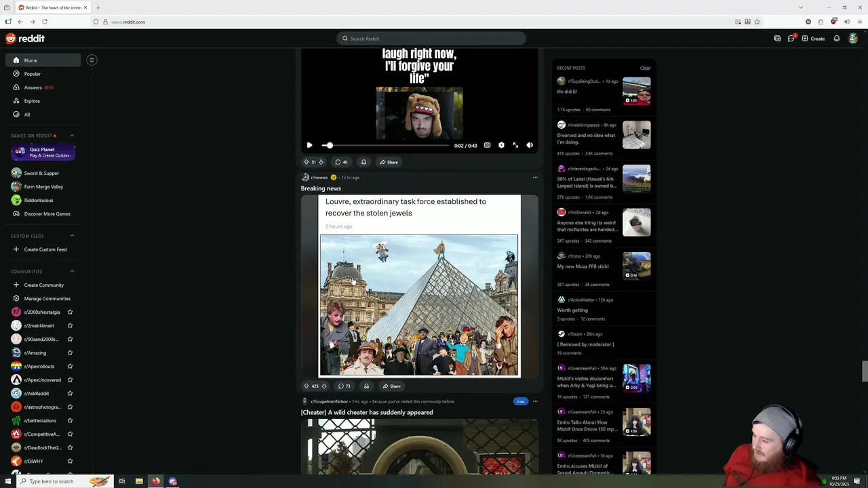This screenshot has width=868, height=488.
Task: Open the overflow menu on the r/memes post
Action: (x=535, y=178)
